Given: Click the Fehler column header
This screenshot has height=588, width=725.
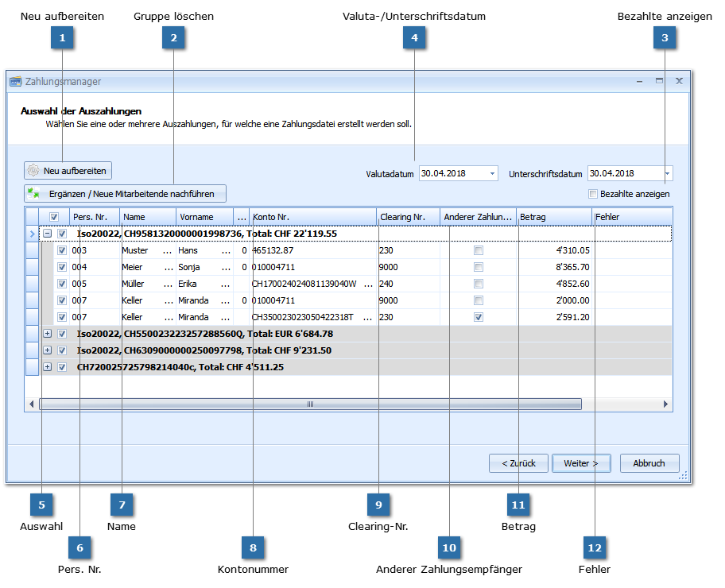Looking at the screenshot, I should (x=632, y=217).
